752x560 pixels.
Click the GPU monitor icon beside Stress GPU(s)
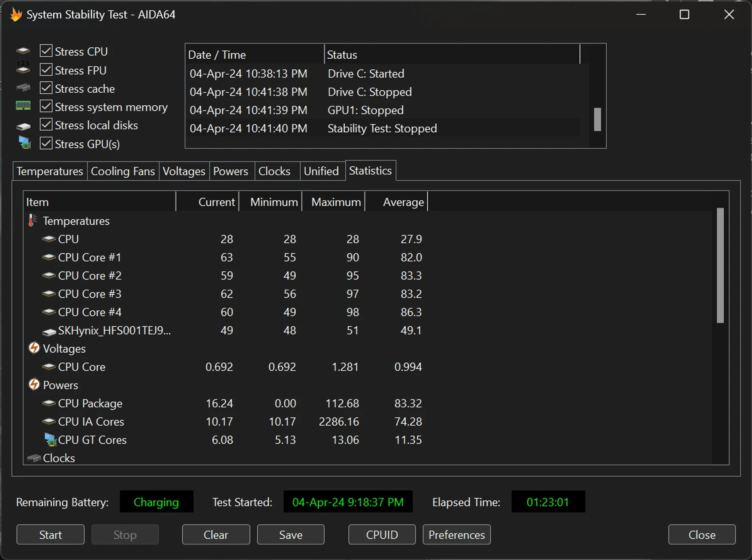25,142
